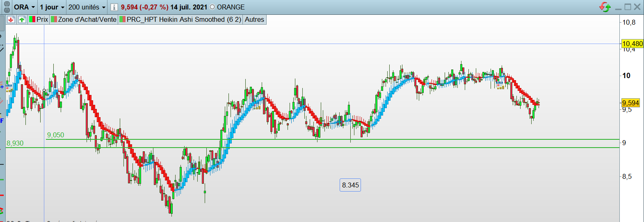The image size is (644, 222).
Task: Click the 10,8 value on price axis
Action: [x=629, y=22]
